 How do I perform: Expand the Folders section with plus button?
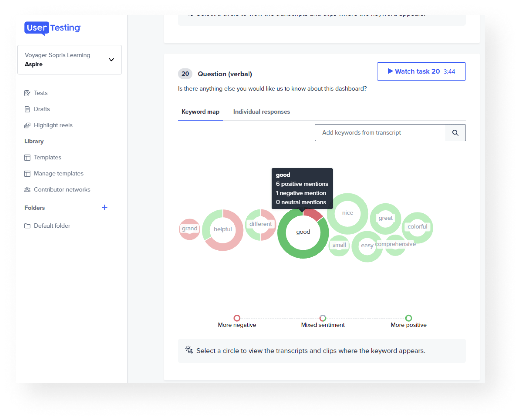(x=105, y=208)
